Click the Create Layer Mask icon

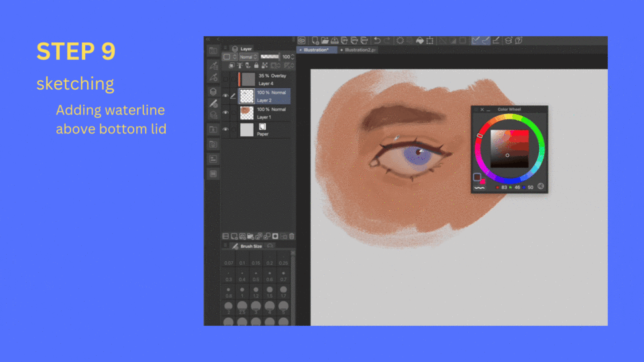[275, 236]
